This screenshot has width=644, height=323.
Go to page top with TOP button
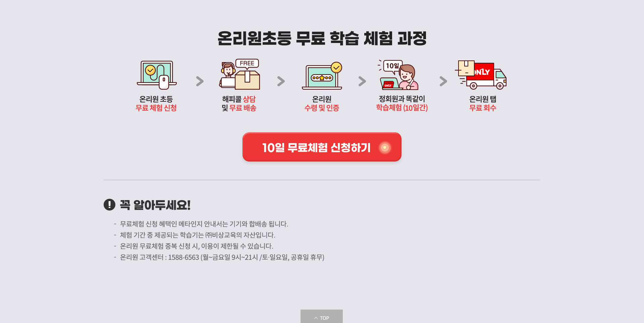pos(322,317)
